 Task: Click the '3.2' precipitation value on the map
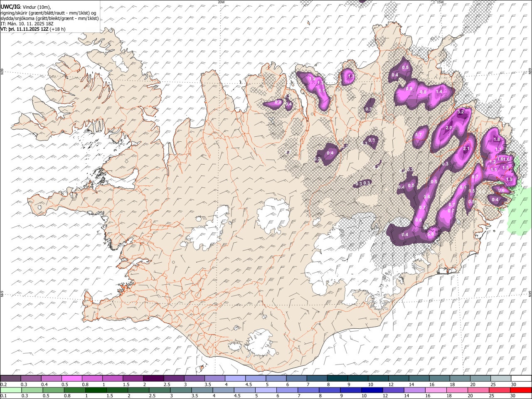461,112
